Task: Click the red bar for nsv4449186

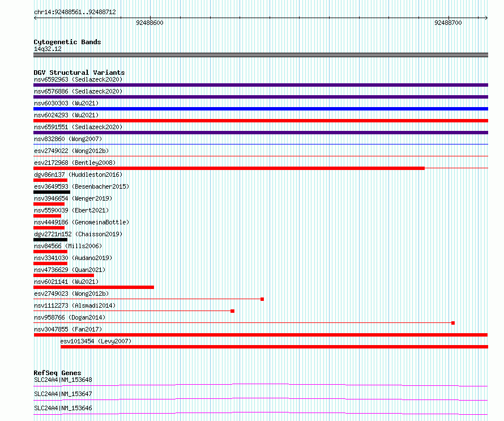Action: 49,228
